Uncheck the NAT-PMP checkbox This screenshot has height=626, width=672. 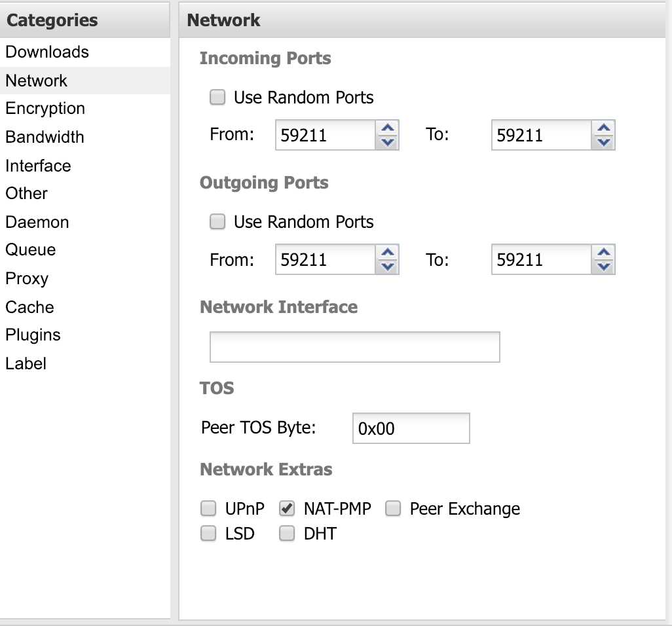pyautogui.click(x=287, y=509)
